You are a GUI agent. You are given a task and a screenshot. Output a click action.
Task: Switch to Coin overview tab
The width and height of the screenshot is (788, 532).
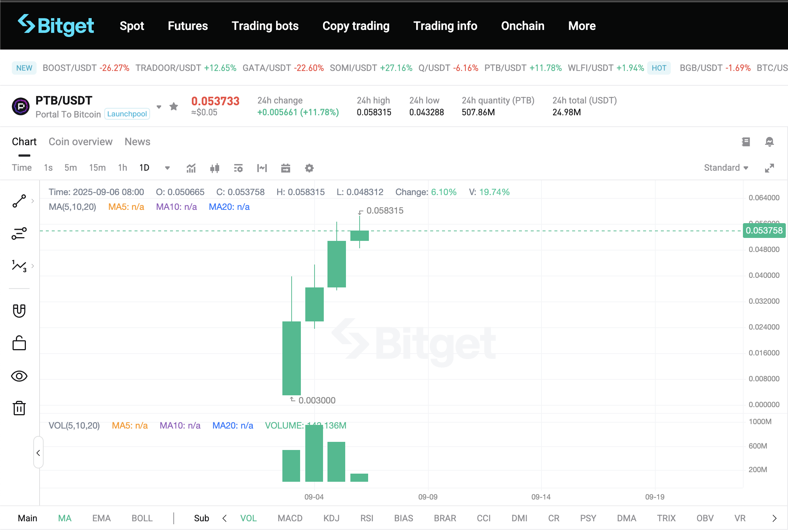81,142
